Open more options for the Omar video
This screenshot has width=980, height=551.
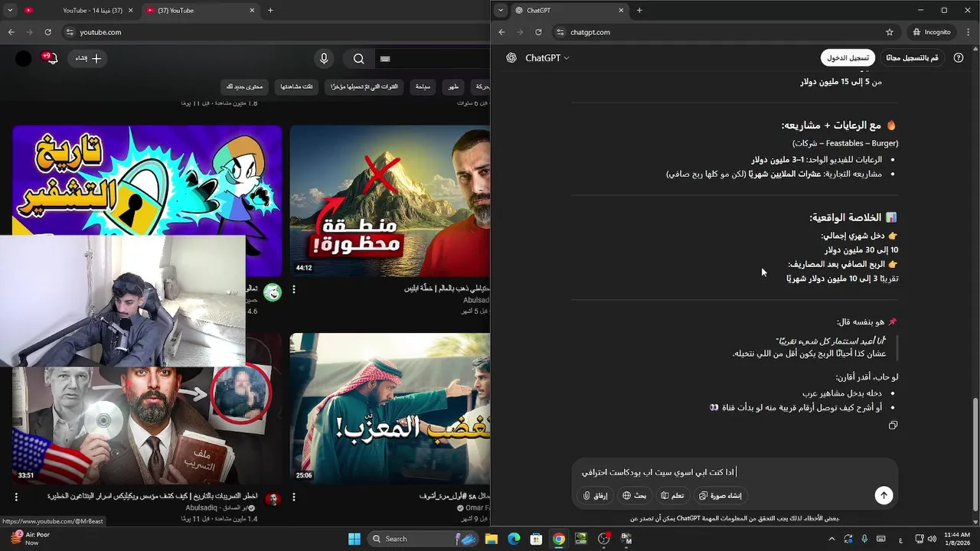click(294, 497)
